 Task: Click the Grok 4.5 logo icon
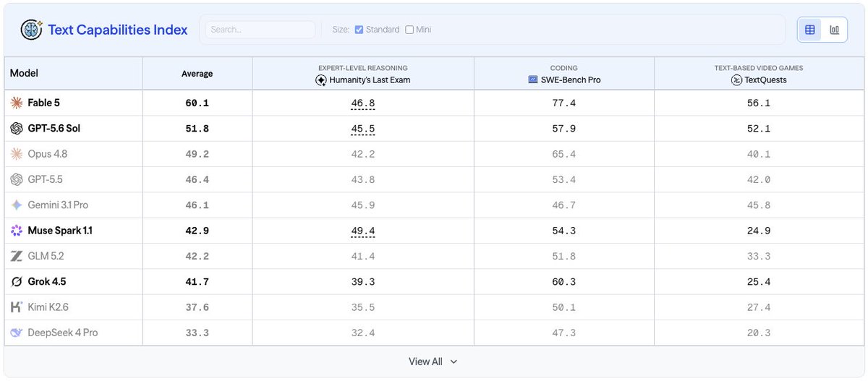(x=17, y=281)
